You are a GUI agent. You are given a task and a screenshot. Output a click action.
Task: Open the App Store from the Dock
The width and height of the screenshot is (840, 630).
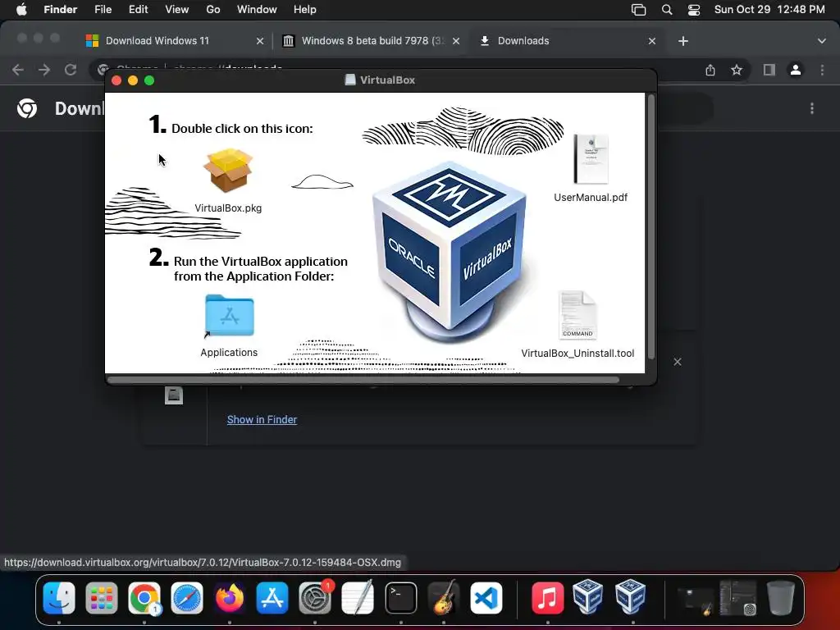coord(272,598)
